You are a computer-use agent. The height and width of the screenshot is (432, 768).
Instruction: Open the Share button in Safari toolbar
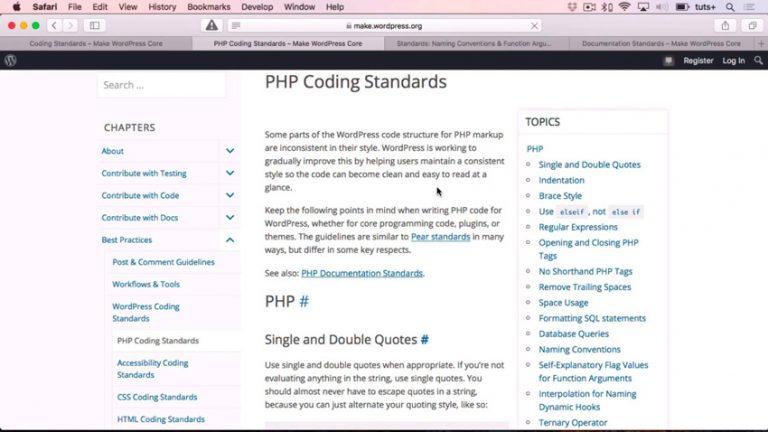(x=725, y=25)
